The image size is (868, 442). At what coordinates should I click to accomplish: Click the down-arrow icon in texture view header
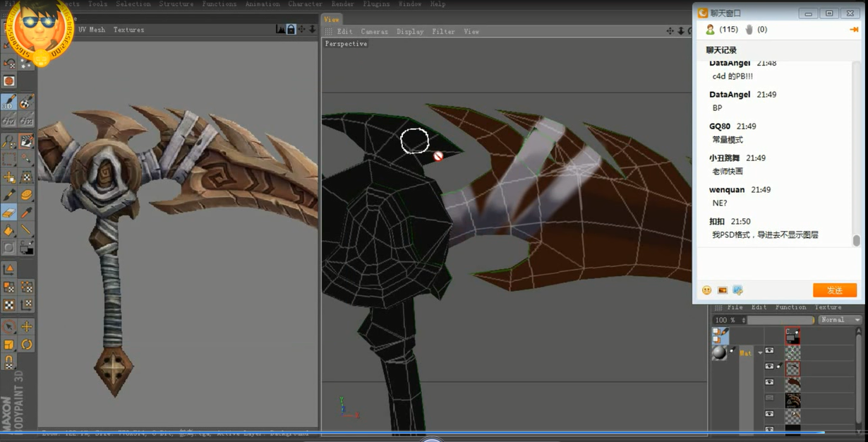coord(312,29)
